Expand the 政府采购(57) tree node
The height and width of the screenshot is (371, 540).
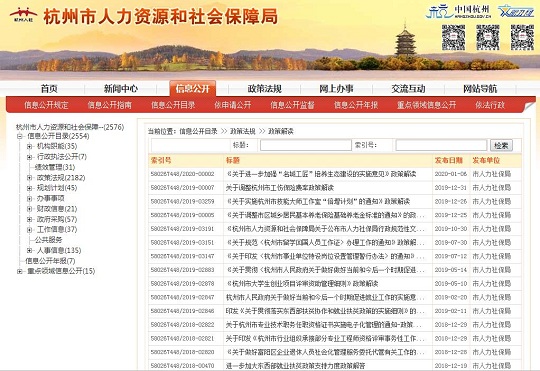click(29, 219)
